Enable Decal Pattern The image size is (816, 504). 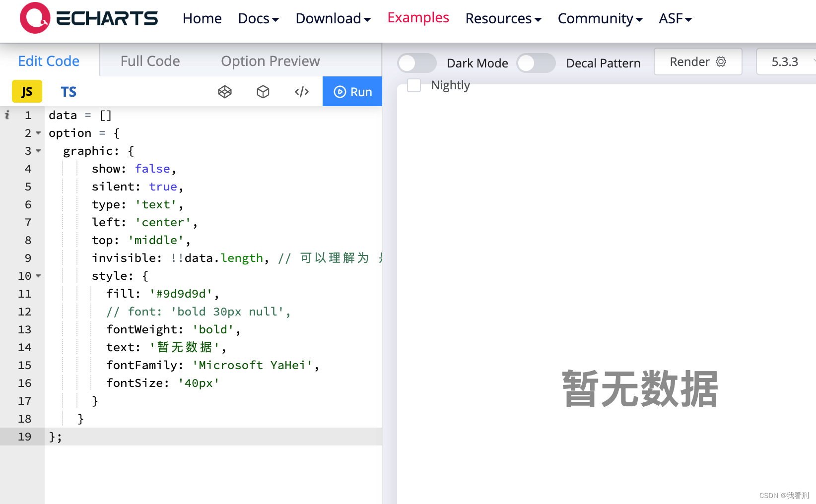[536, 63]
